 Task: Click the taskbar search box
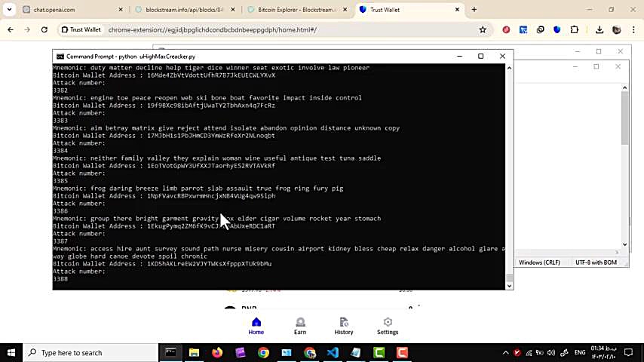tap(90, 352)
